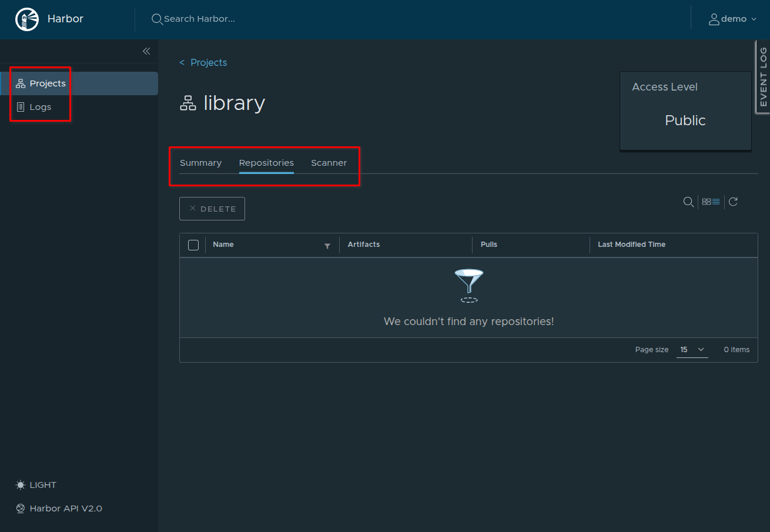Click the Logs icon in sidebar
770x532 pixels.
[x=21, y=107]
